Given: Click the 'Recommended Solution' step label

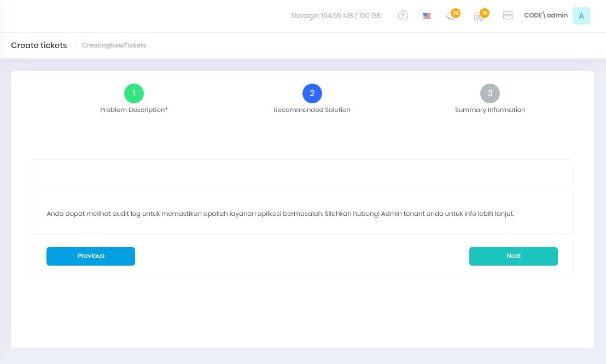Looking at the screenshot, I should coord(312,110).
